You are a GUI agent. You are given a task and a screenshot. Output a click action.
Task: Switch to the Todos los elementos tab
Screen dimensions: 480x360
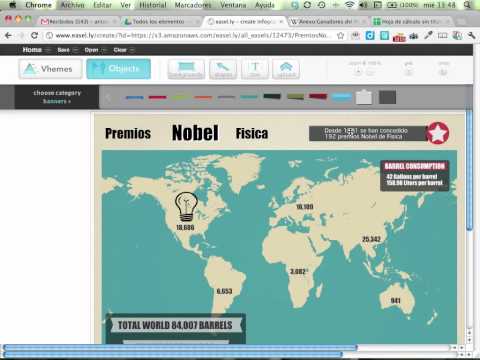pos(159,22)
